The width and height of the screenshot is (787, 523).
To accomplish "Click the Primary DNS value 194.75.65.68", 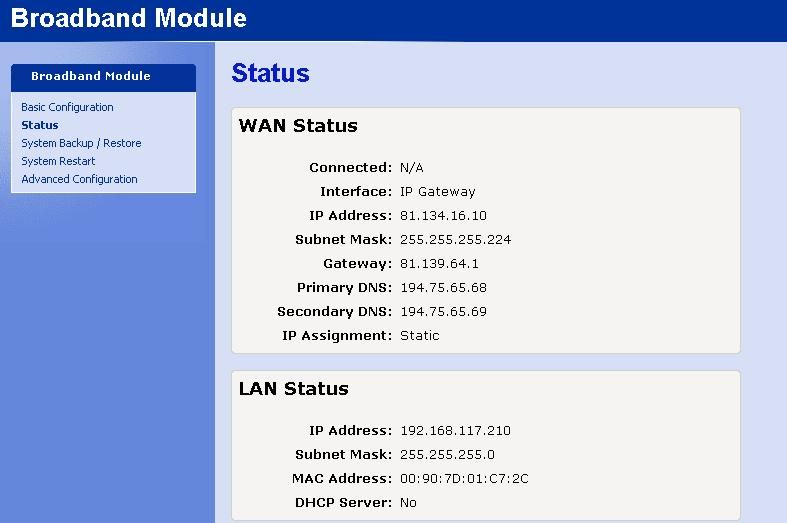I will pos(443,288).
